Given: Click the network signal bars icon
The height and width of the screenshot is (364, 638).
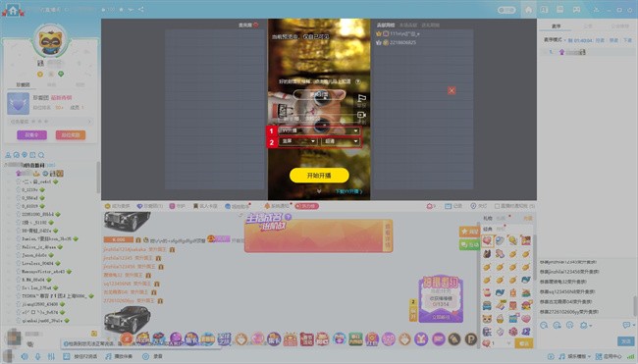Looking at the screenshot, I should coord(630,357).
